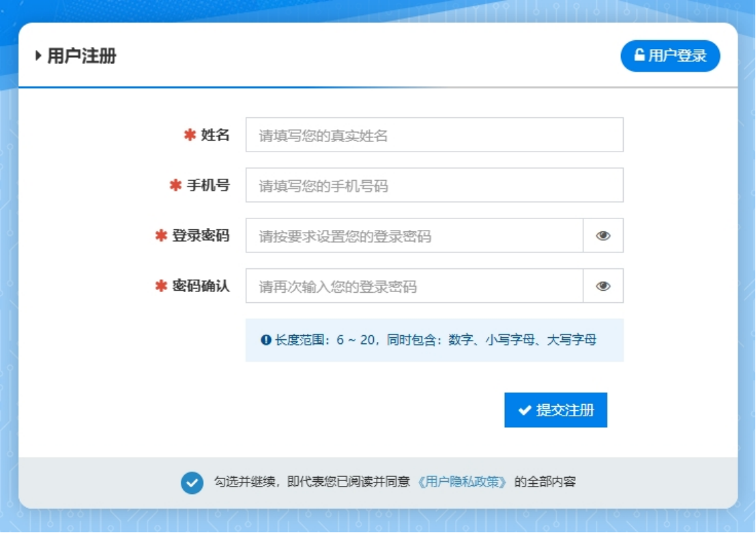
Task: Show the 登录密码 using the eye icon
Action: point(603,236)
